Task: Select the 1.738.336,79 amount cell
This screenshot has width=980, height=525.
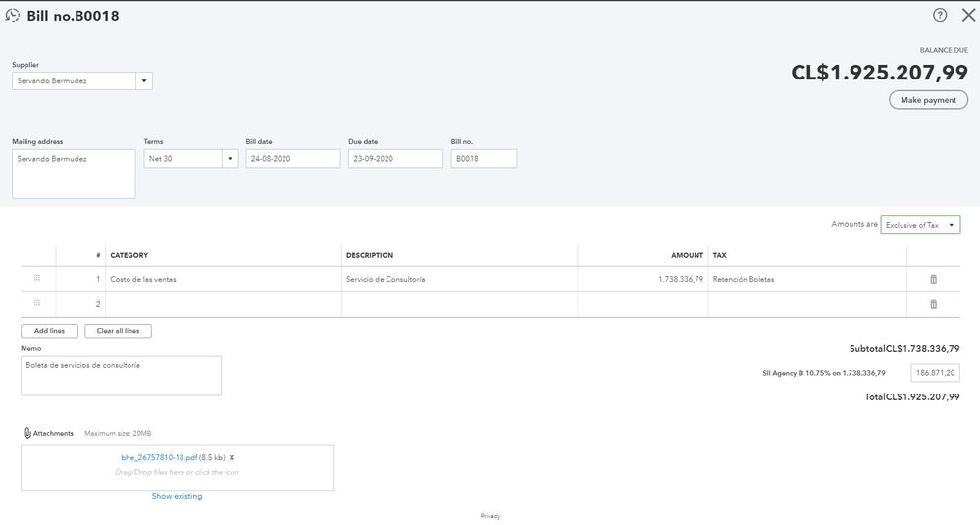Action: [x=643, y=279]
